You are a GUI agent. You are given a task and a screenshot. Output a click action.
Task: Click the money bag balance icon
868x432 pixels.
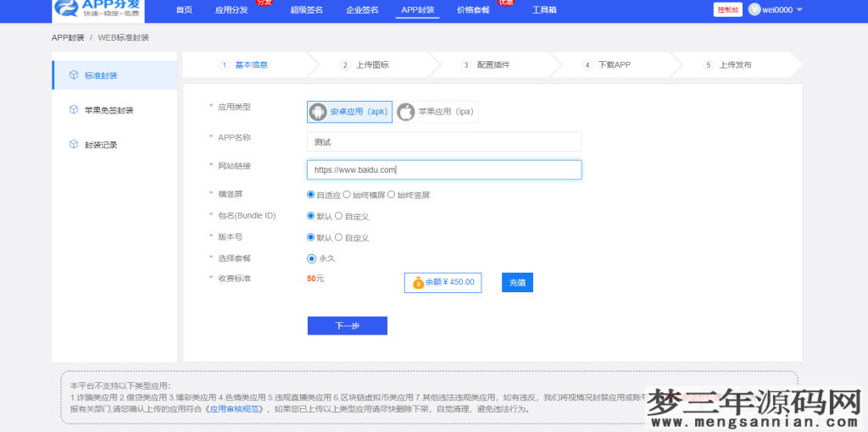tap(419, 282)
